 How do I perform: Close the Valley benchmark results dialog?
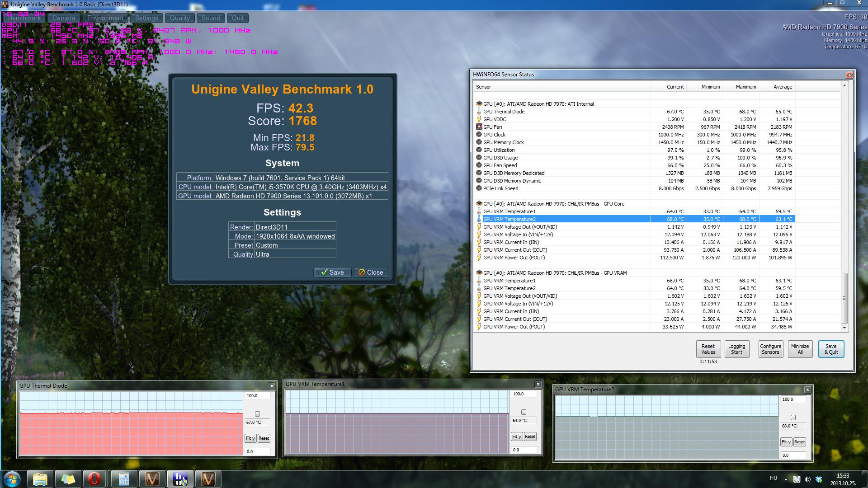coord(371,272)
